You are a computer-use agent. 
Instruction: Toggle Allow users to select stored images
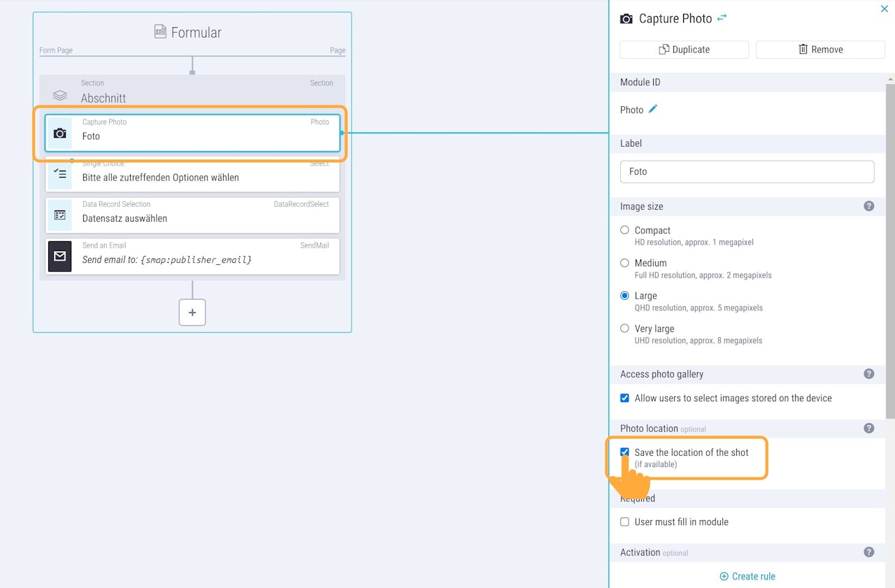point(625,398)
